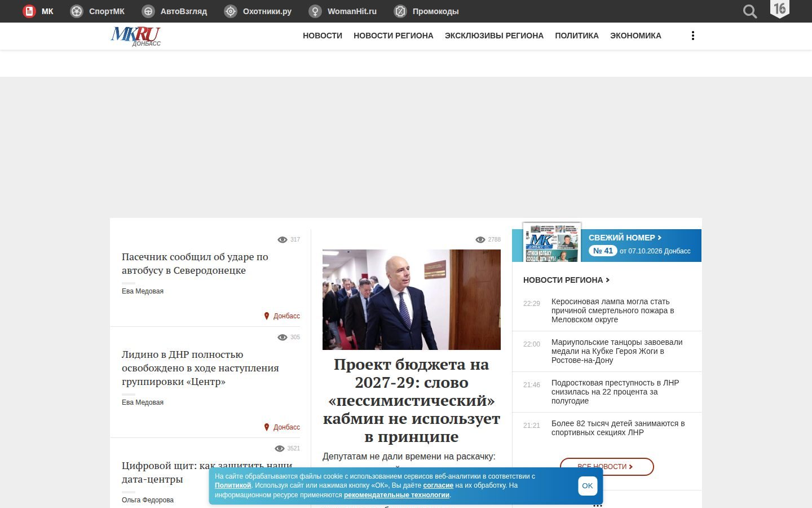
Task: Click views eye icon showing 317
Action: (x=283, y=240)
